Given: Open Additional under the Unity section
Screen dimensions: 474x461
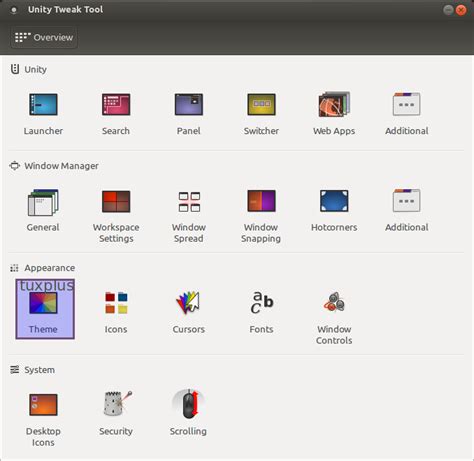Looking at the screenshot, I should pyautogui.click(x=407, y=105).
